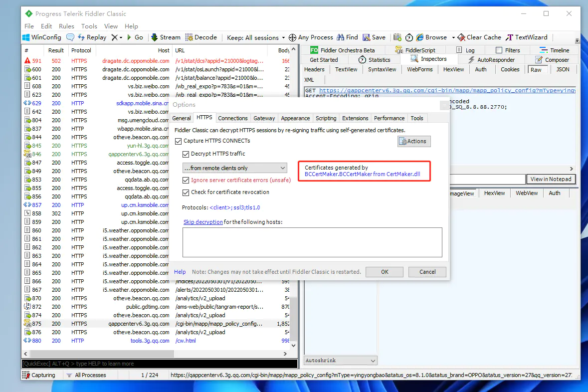Click the Skip decryption link
The image size is (588, 392).
click(203, 222)
